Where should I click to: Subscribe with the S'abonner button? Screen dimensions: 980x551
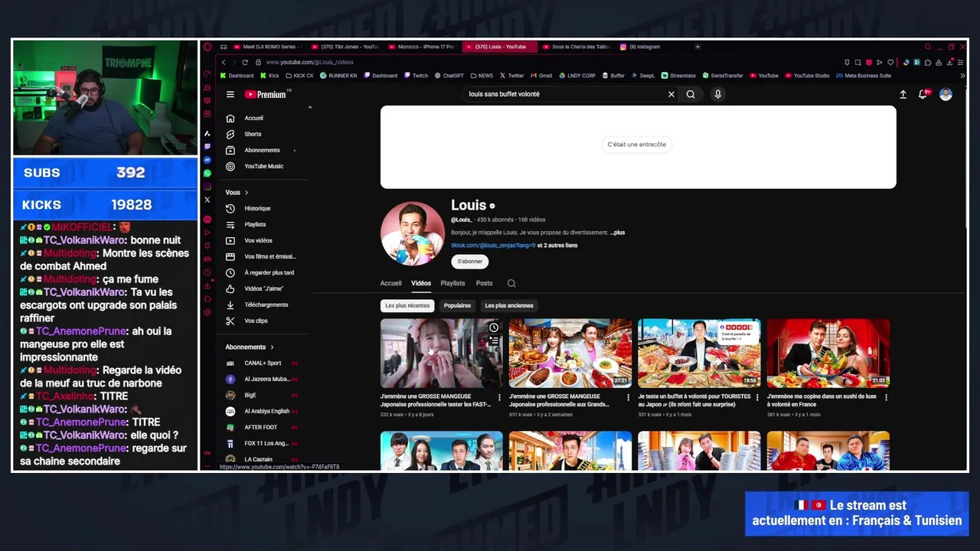(x=469, y=261)
